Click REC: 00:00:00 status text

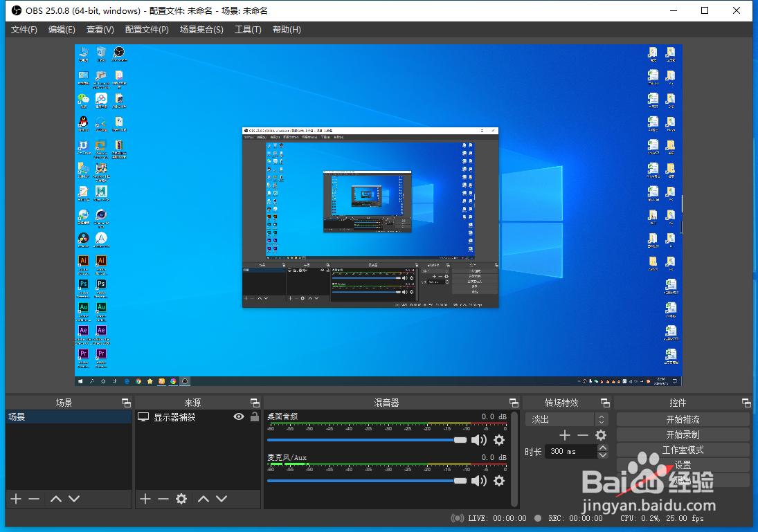(576, 518)
